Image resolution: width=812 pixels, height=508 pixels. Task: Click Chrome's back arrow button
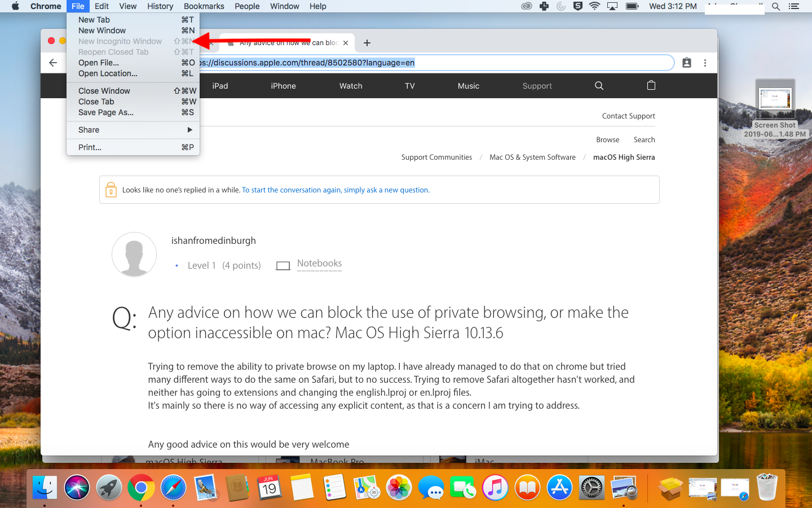[53, 63]
